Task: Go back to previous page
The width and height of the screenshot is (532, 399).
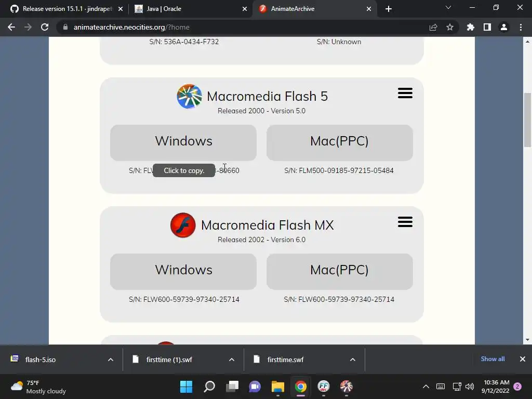Action: (x=11, y=27)
